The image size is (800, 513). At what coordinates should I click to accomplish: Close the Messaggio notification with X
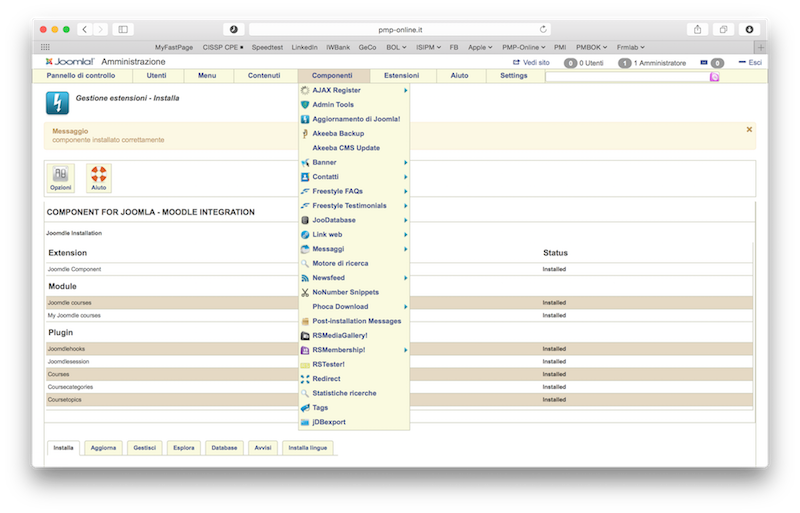pos(749,129)
